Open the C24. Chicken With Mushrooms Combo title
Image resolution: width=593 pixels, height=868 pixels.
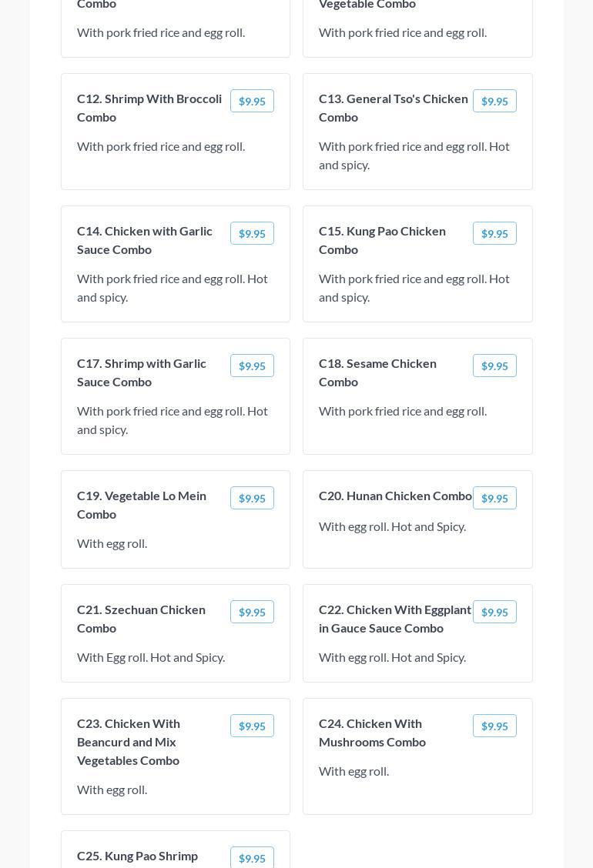(x=372, y=733)
